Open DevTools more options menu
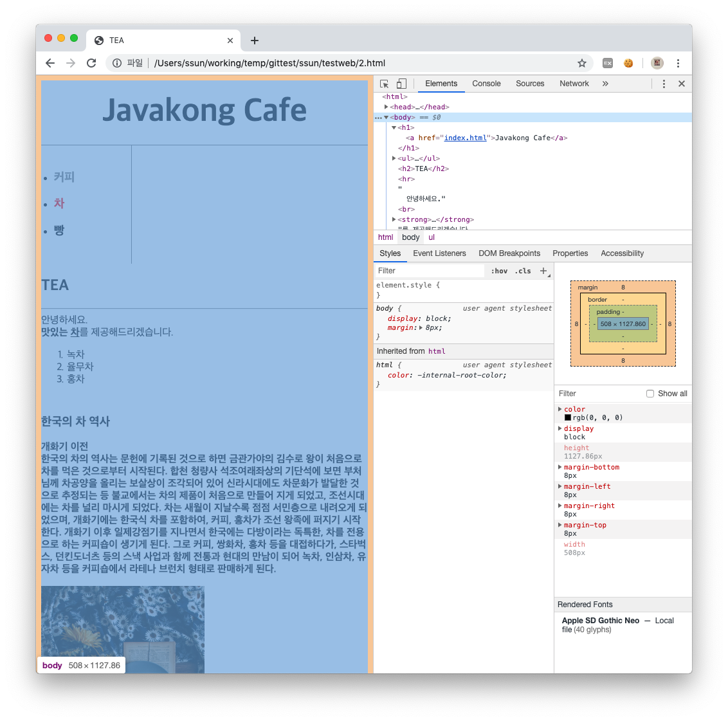Viewport: 728px width, 721px height. click(664, 84)
